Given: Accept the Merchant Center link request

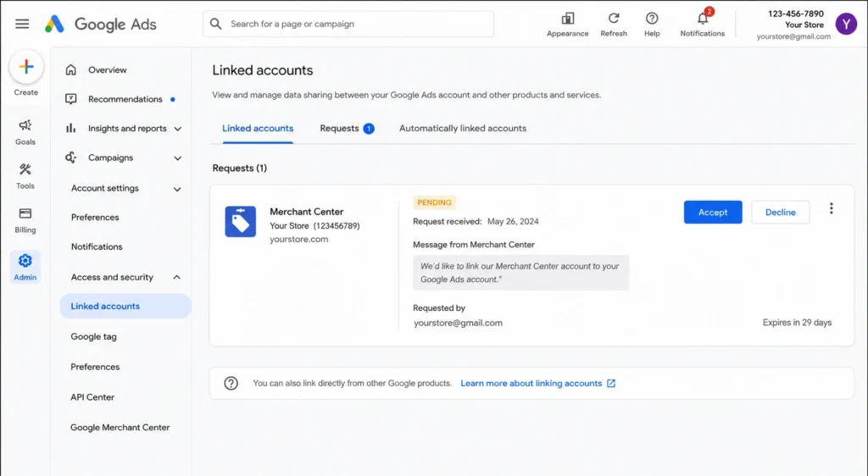Looking at the screenshot, I should coord(712,213).
